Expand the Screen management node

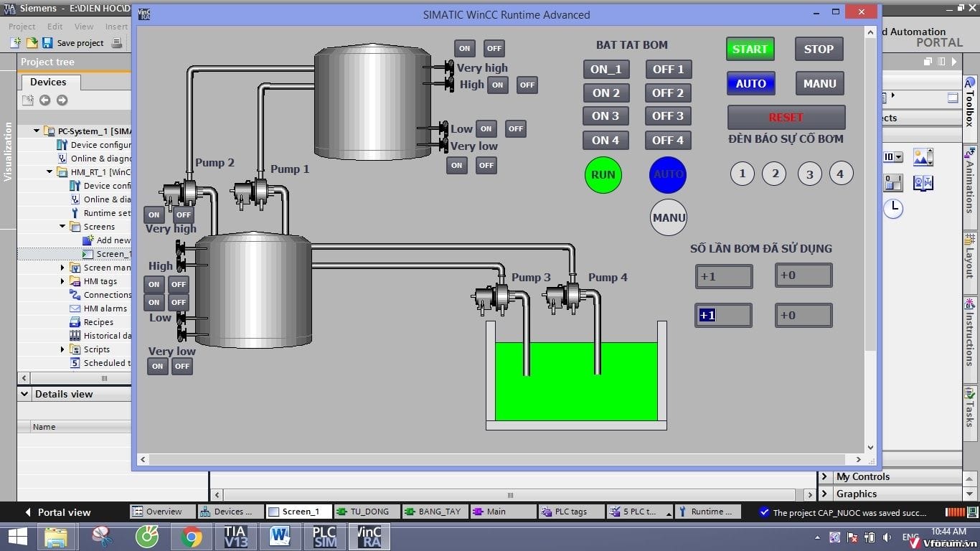point(62,268)
